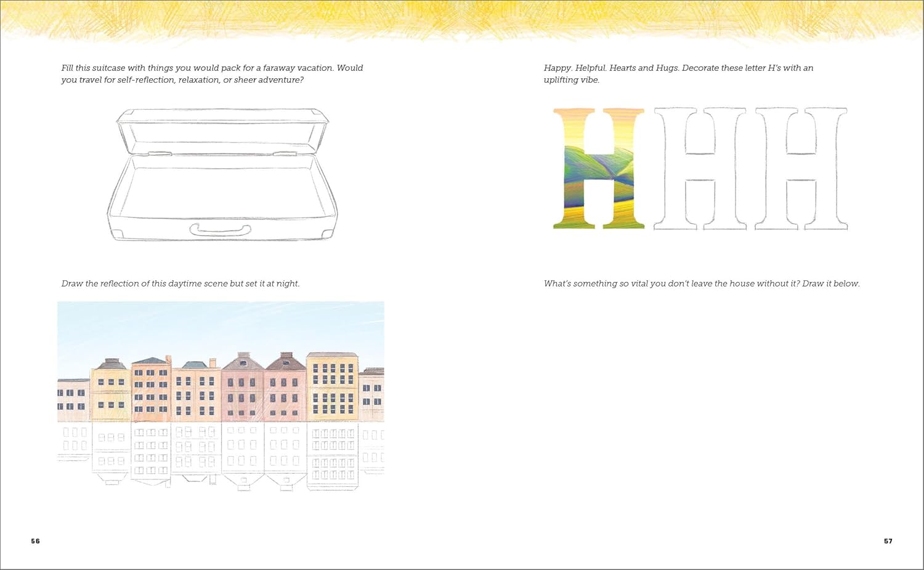Select the rightmost blank letter H outline
The height and width of the screenshot is (570, 924).
pyautogui.click(x=801, y=168)
